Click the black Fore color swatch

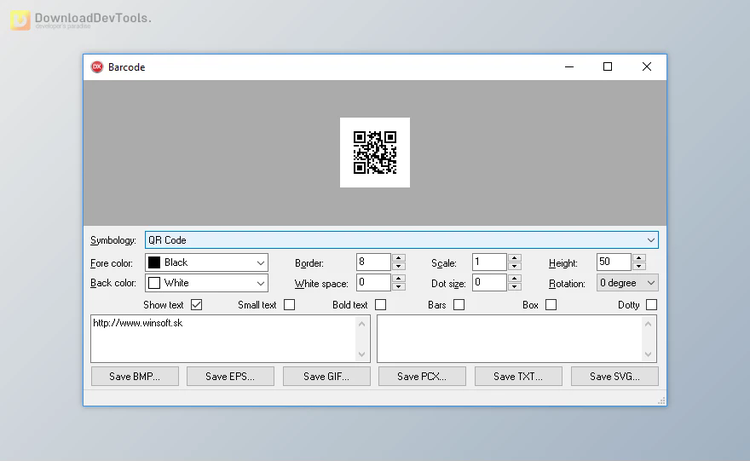[154, 263]
